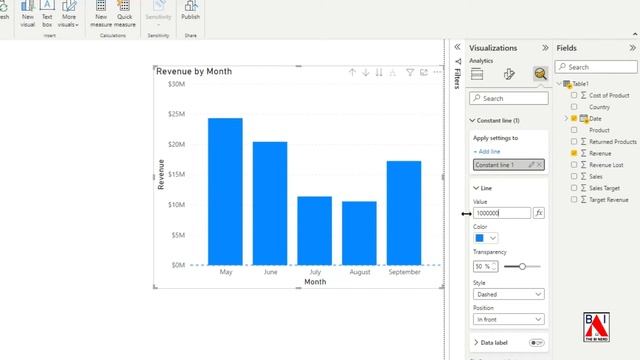Image resolution: width=640 pixels, height=360 pixels.
Task: Click the constant line Value field
Action: 502,213
